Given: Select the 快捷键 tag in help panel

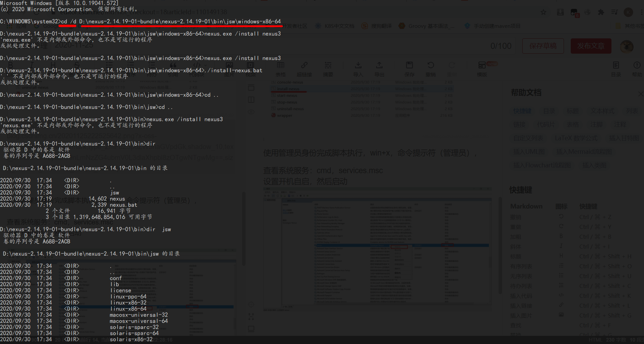Looking at the screenshot, I should (522, 111).
